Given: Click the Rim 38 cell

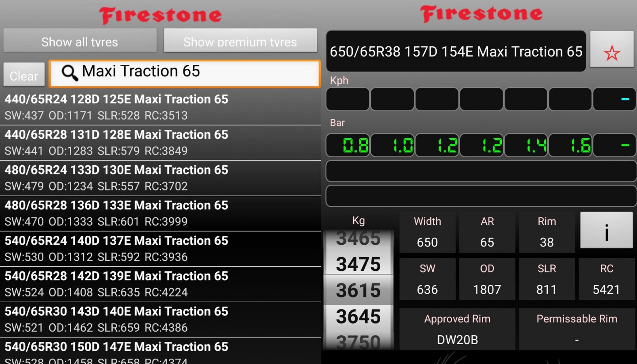Looking at the screenshot, I should pyautogui.click(x=547, y=232).
